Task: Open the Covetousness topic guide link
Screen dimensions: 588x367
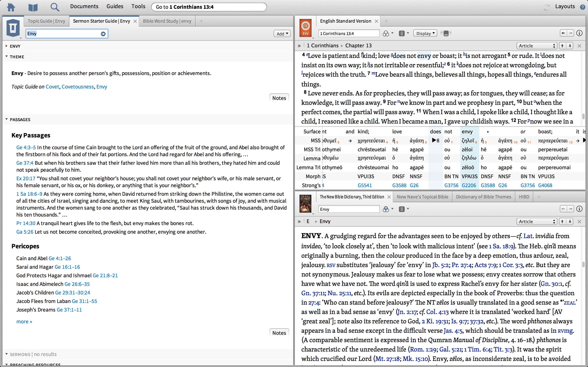Action: click(x=78, y=87)
